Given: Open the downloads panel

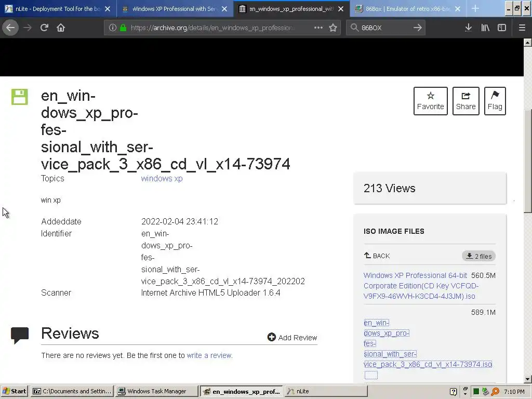Looking at the screenshot, I should 468,28.
